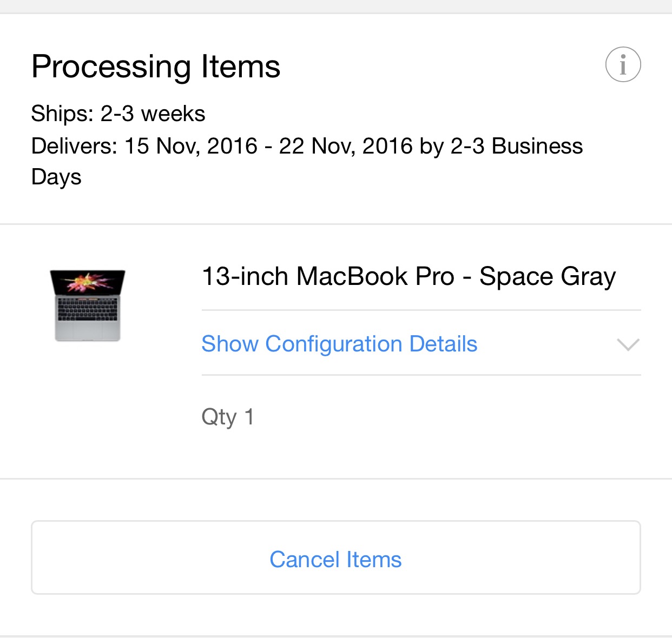Click the colorful wallpaper on MacBook screen
The image size is (672, 638).
[x=88, y=283]
